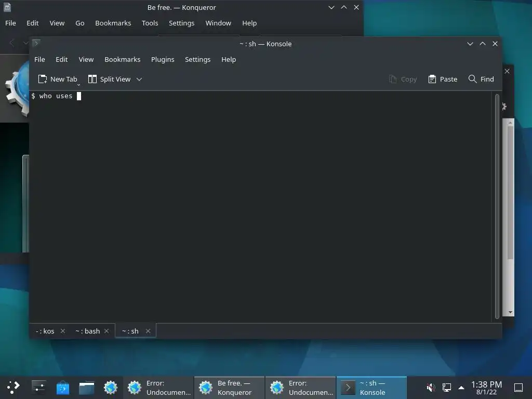Open Konqueror Edit menu
The height and width of the screenshot is (399, 532).
[x=33, y=23]
